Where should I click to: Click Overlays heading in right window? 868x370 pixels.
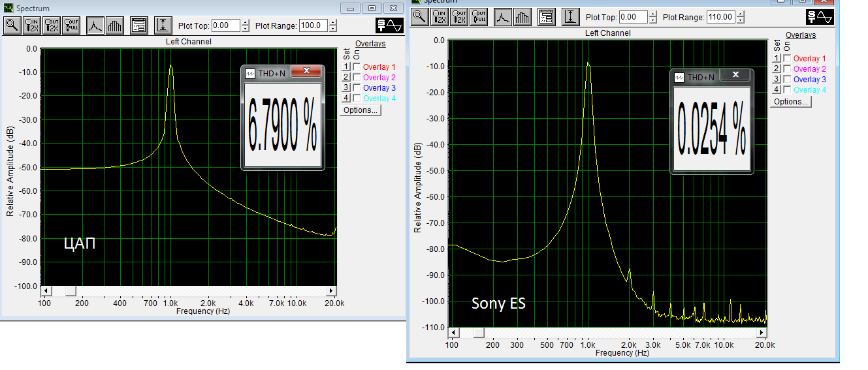[x=801, y=35]
